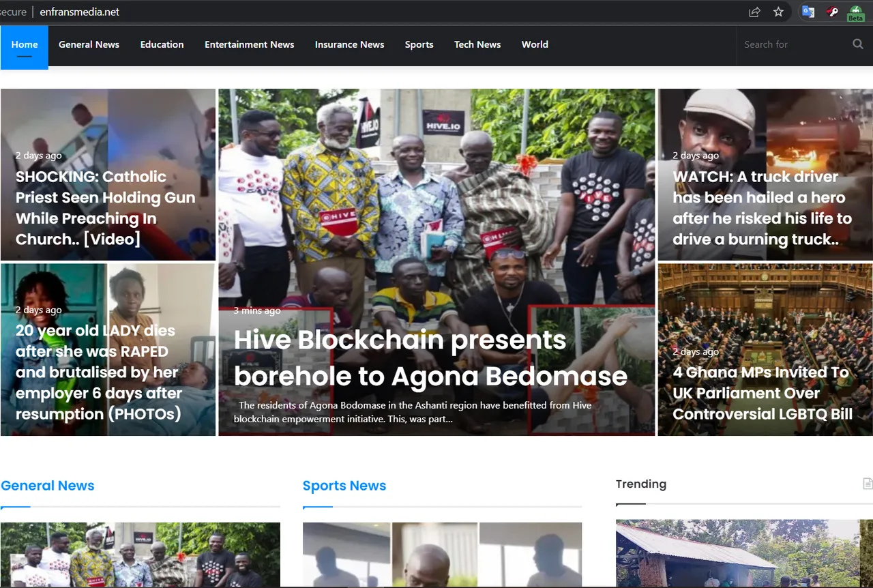This screenshot has width=873, height=588.
Task: Open Tech News from the nav bar
Action: [477, 44]
